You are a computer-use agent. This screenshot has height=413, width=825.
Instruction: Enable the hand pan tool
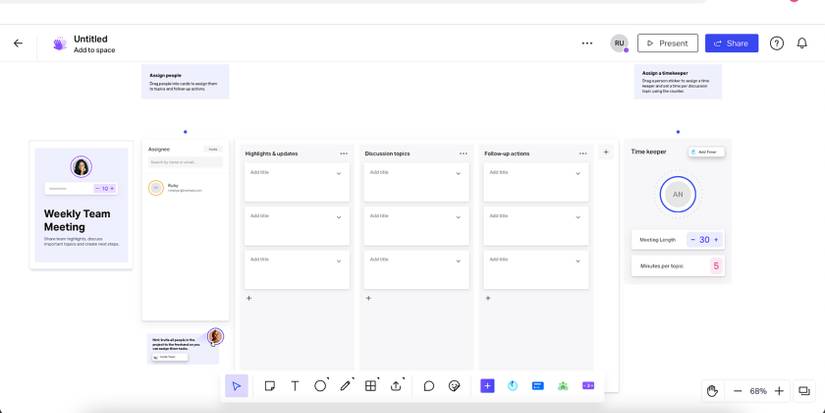tap(712, 391)
